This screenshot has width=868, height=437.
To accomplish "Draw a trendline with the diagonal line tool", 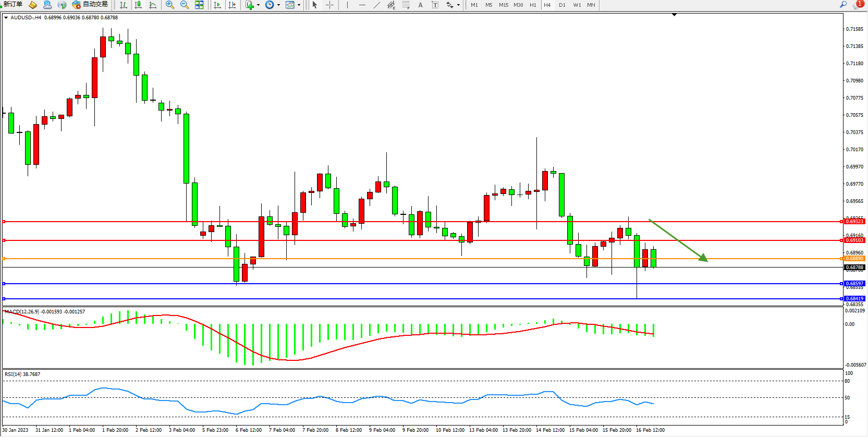I will pos(377,5).
